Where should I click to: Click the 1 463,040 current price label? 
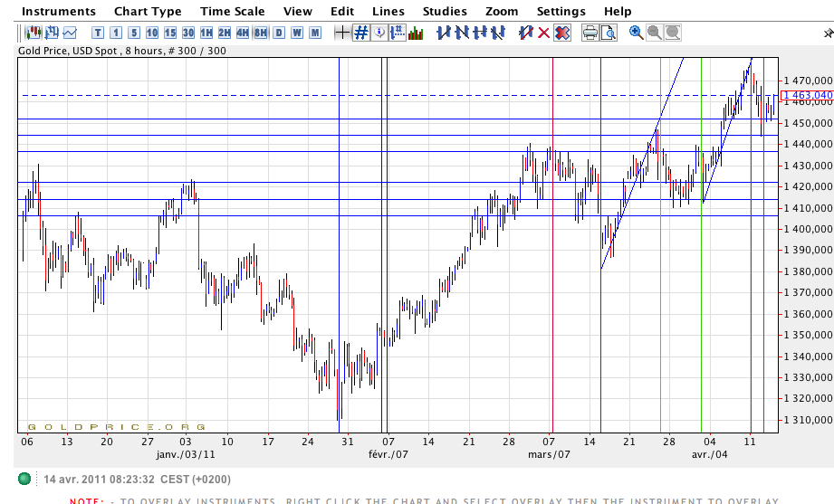coord(808,96)
